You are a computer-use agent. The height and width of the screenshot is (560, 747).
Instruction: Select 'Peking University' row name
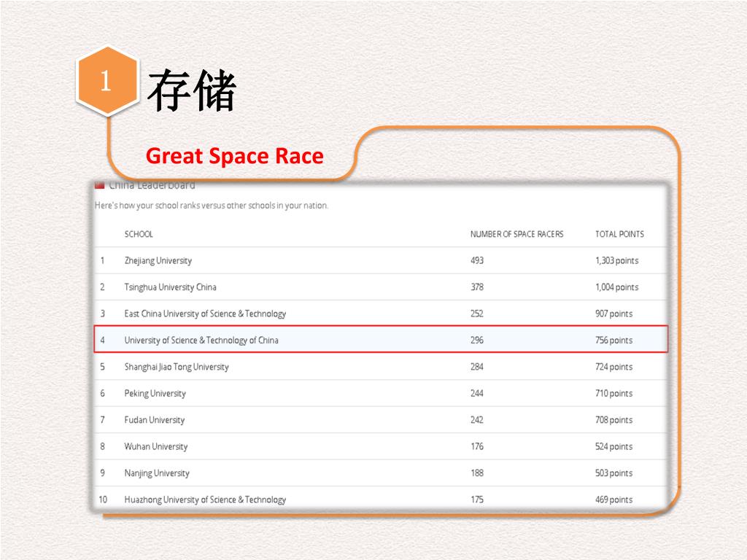click(155, 393)
